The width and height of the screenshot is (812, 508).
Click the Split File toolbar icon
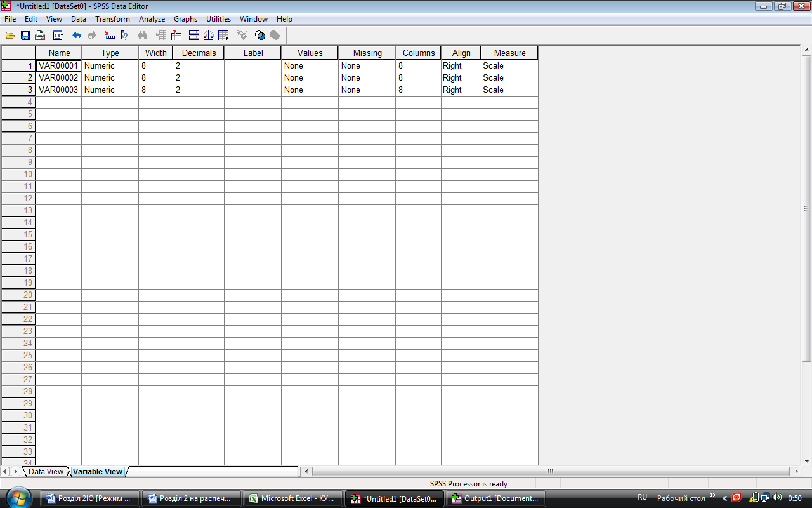194,36
